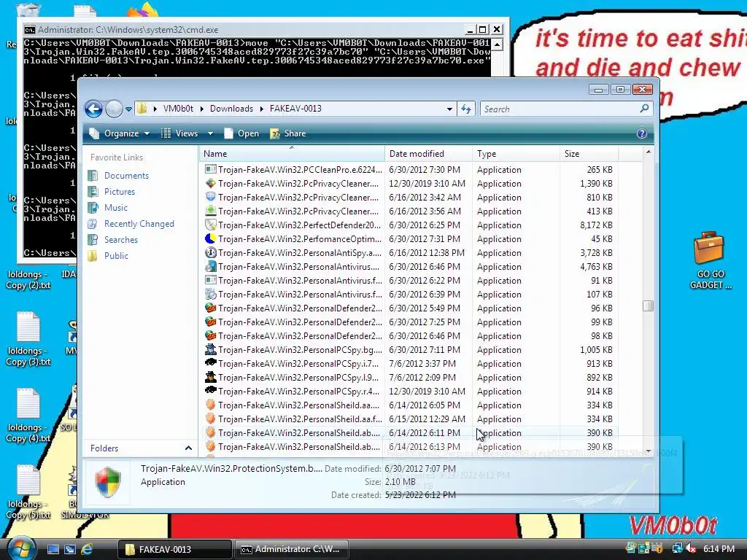Select VM0b0t breadcrumb in address bar
The width and height of the screenshot is (747, 560).
click(x=178, y=109)
